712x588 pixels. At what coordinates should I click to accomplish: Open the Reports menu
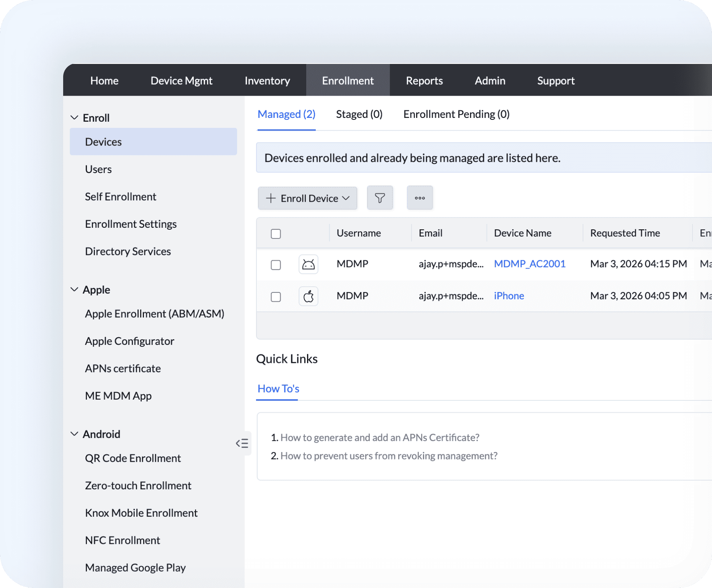tap(424, 80)
